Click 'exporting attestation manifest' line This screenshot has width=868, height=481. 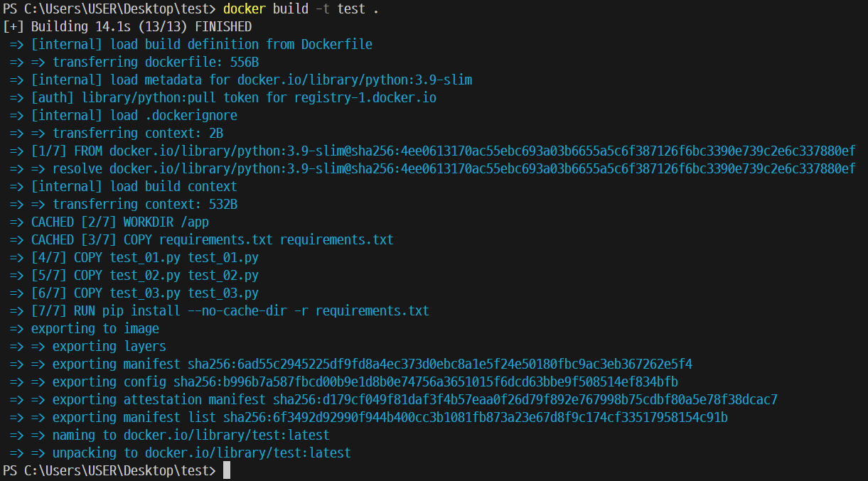point(394,400)
